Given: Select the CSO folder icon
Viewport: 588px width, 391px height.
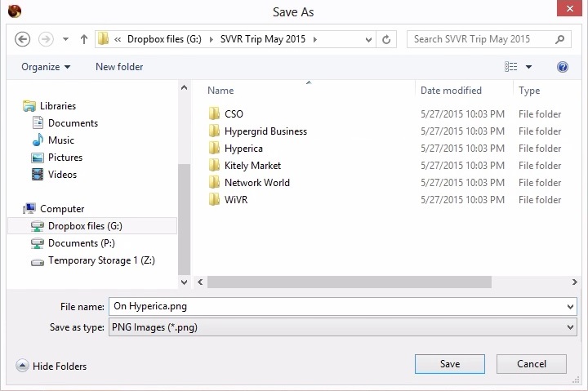Looking at the screenshot, I should (x=214, y=113).
